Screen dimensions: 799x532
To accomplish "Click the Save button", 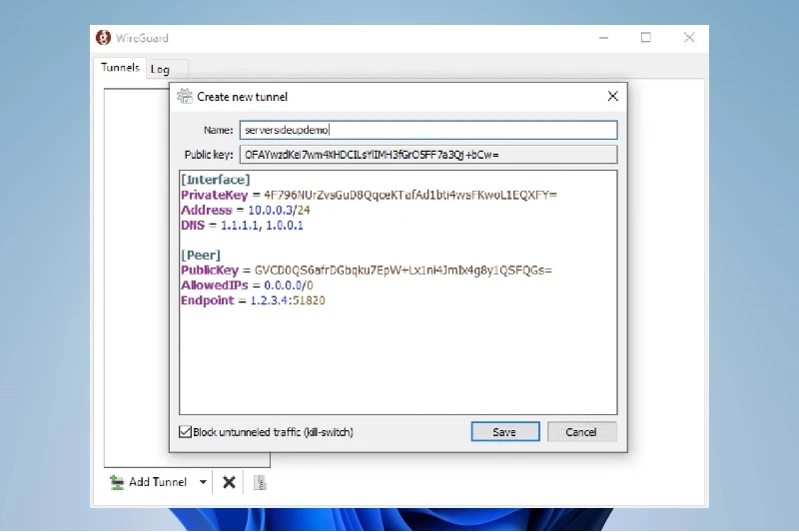I will (505, 432).
